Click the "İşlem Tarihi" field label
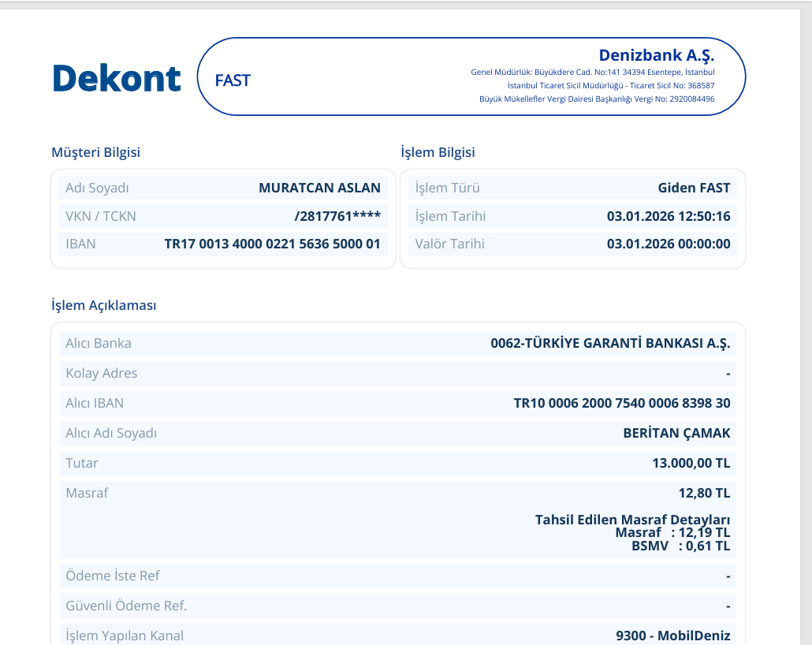The image size is (812, 645). click(450, 216)
